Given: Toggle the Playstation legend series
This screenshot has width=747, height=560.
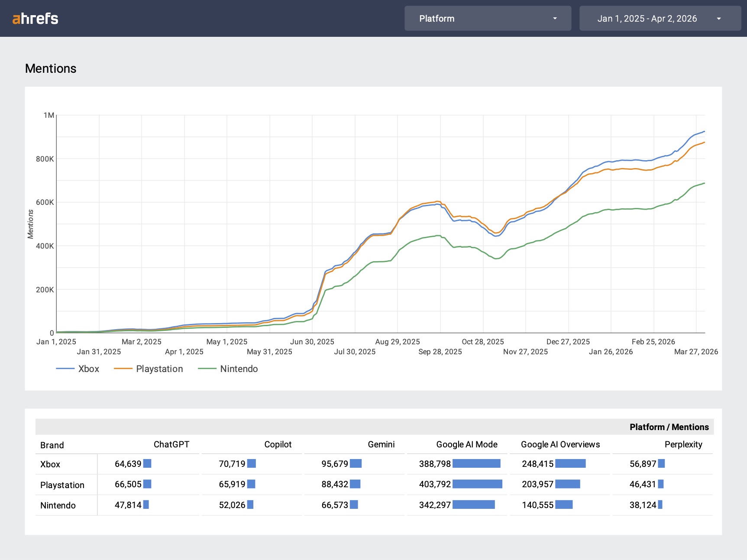Looking at the screenshot, I should pyautogui.click(x=159, y=369).
